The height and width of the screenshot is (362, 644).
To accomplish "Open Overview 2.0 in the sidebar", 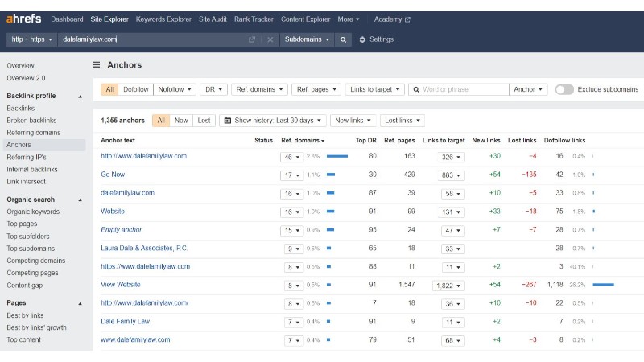I will (x=26, y=78).
